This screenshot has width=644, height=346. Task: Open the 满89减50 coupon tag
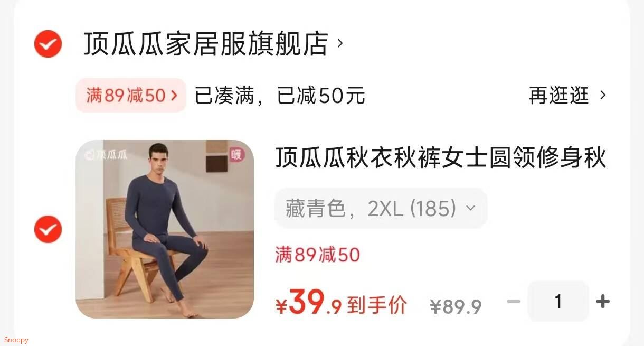131,96
